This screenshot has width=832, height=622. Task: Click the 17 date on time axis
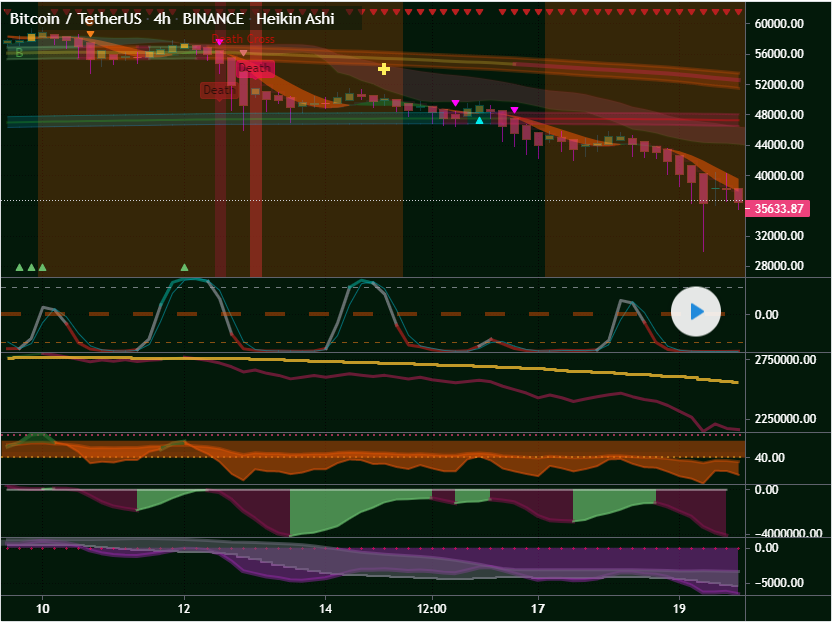pos(538,608)
